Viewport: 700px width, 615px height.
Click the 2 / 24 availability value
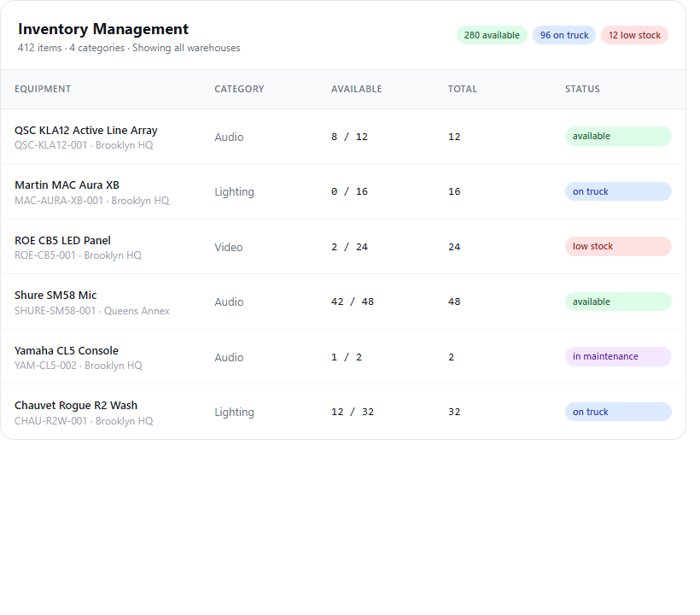(x=349, y=247)
